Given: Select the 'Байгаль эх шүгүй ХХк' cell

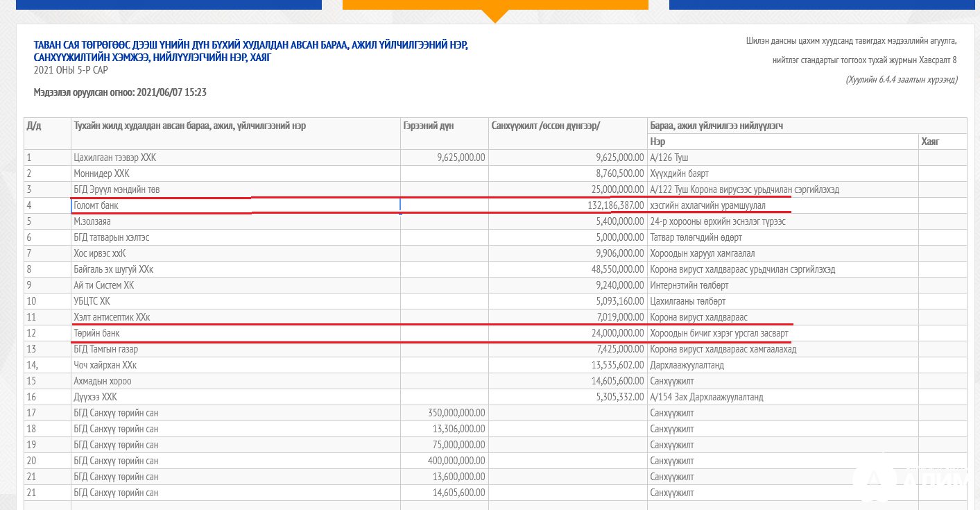Looking at the screenshot, I should pyautogui.click(x=236, y=269).
